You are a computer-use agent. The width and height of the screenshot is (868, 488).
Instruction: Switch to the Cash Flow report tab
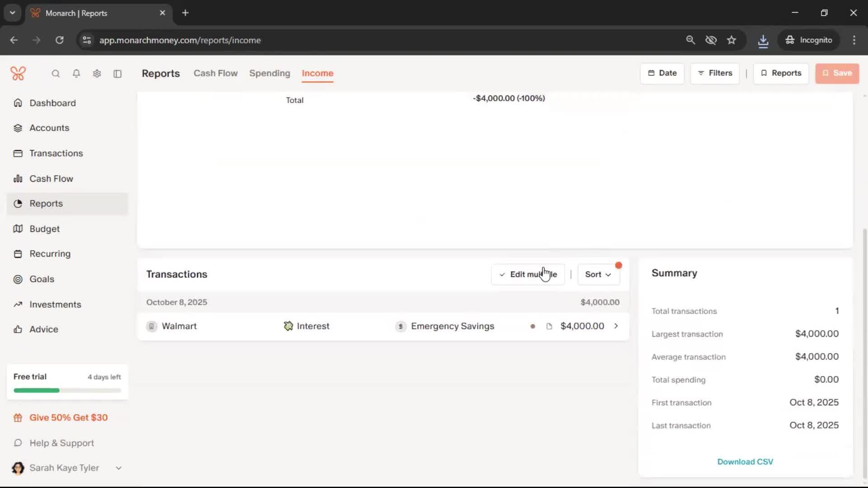pos(215,73)
